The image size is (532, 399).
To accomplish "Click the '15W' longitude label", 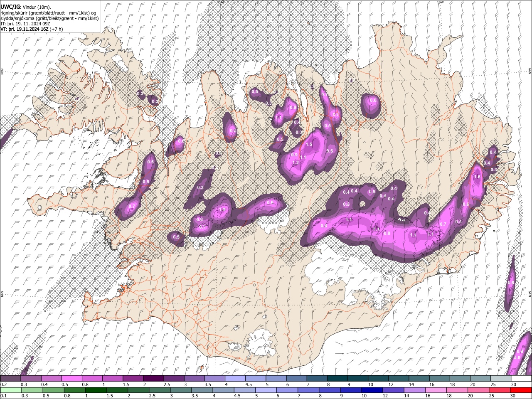I will tap(440, 2).
